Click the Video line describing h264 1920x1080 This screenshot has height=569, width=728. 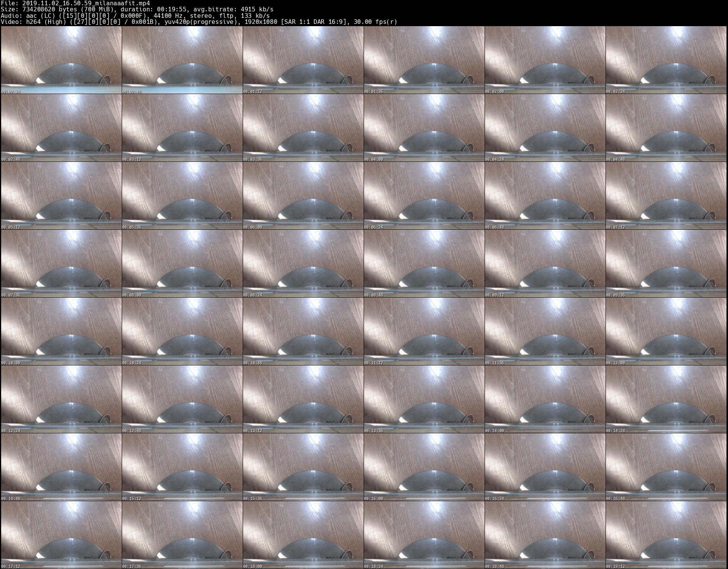click(x=199, y=22)
